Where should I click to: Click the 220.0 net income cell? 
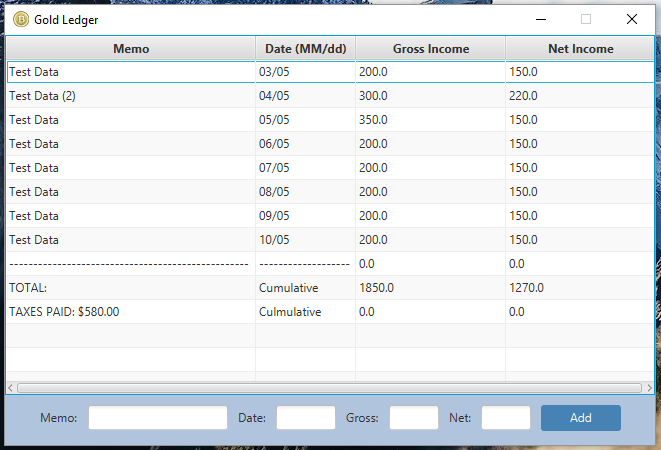(x=580, y=96)
